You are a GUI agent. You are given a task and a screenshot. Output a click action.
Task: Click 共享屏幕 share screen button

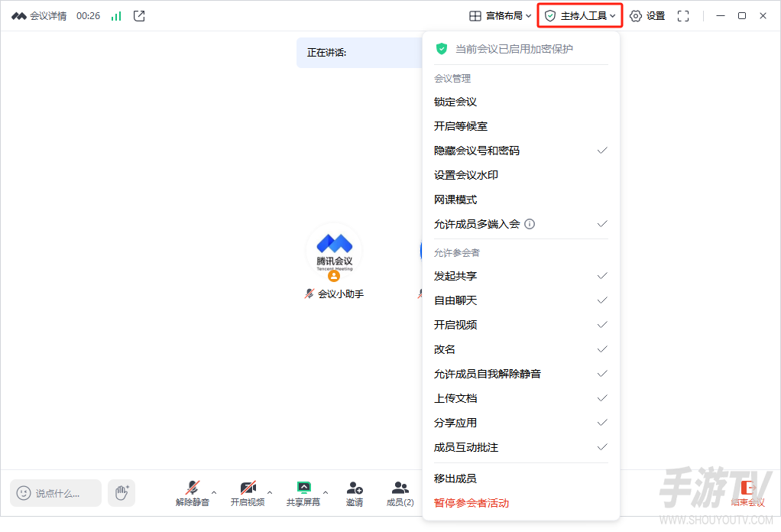point(303,493)
